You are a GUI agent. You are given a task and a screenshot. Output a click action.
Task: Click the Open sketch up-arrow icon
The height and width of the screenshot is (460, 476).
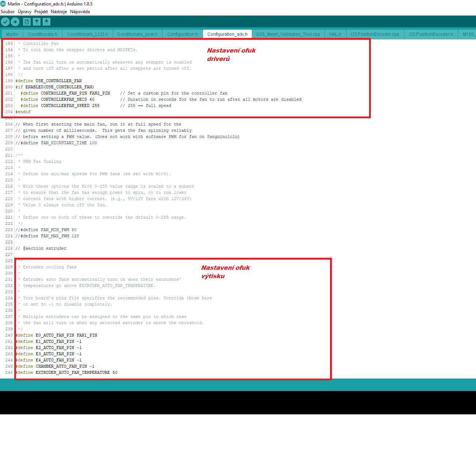[37, 22]
